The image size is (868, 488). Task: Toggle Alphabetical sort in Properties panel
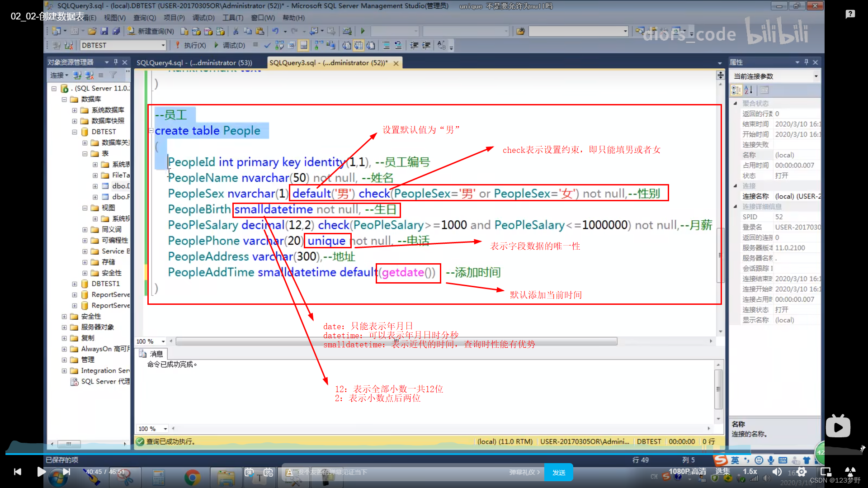(x=748, y=90)
